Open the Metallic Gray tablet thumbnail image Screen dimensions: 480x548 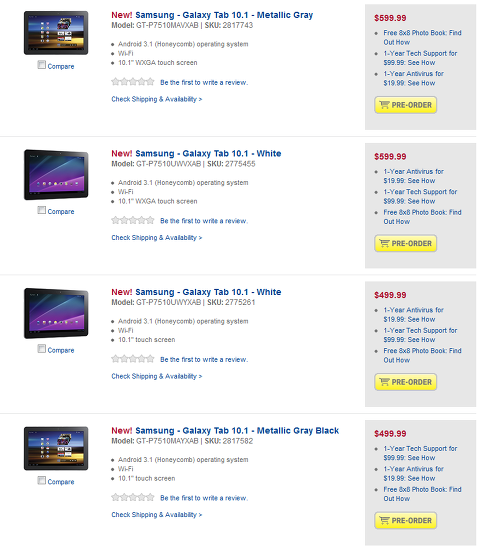point(56,33)
